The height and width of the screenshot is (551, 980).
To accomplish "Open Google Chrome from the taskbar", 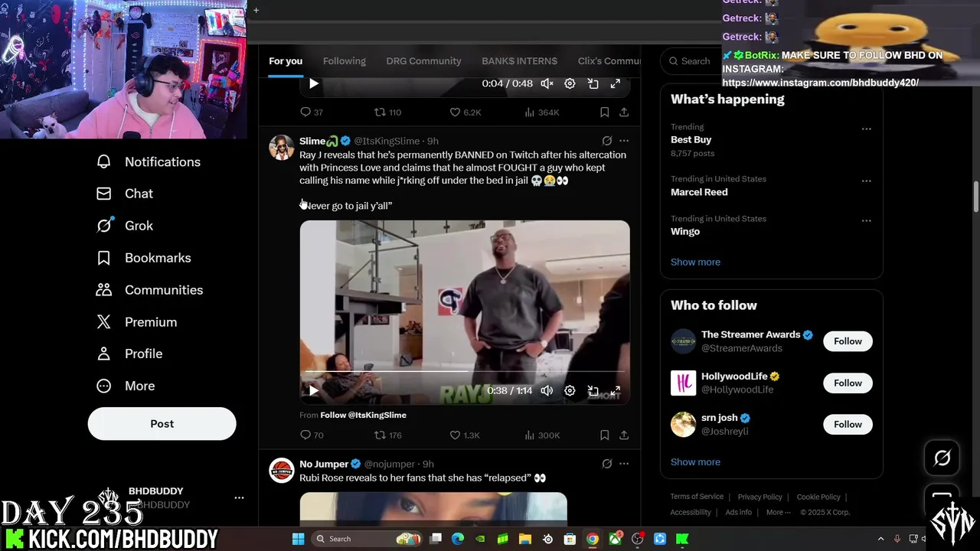I will tap(592, 539).
